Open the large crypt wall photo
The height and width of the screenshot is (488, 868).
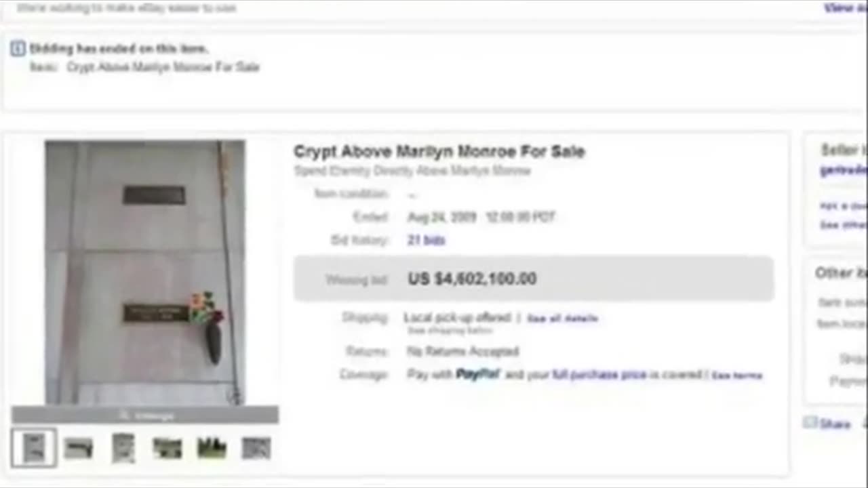[145, 272]
